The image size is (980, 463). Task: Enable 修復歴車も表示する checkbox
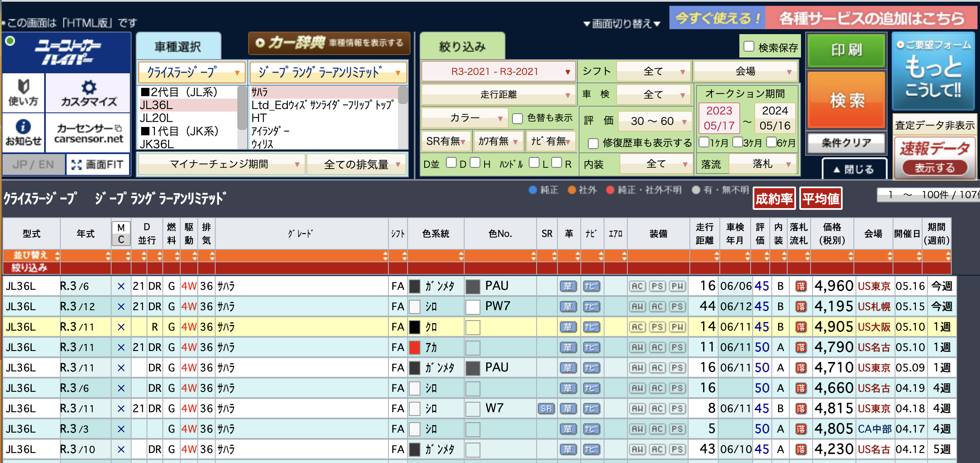point(593,144)
